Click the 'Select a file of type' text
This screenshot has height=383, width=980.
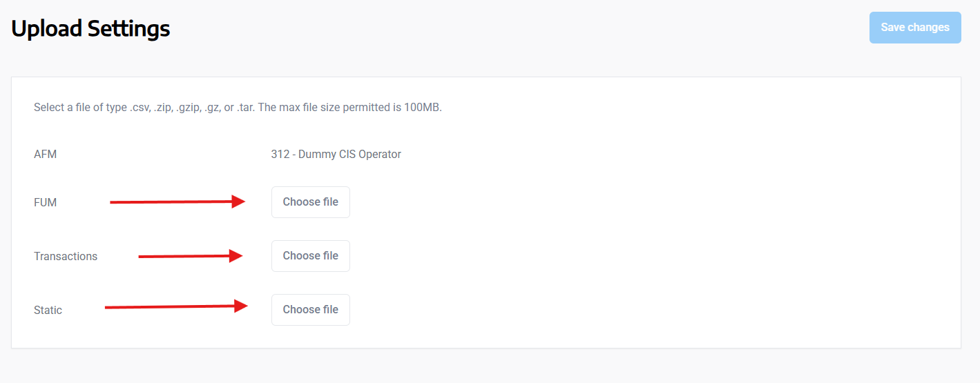pos(80,108)
